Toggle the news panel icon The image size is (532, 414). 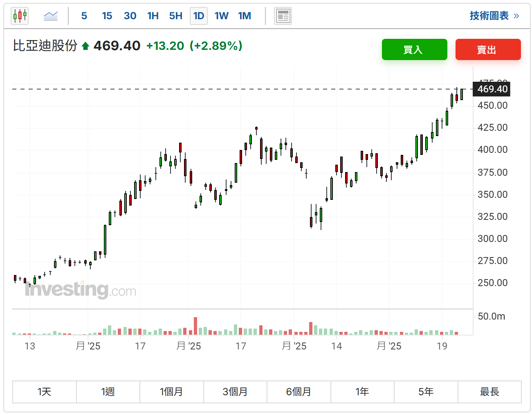283,16
